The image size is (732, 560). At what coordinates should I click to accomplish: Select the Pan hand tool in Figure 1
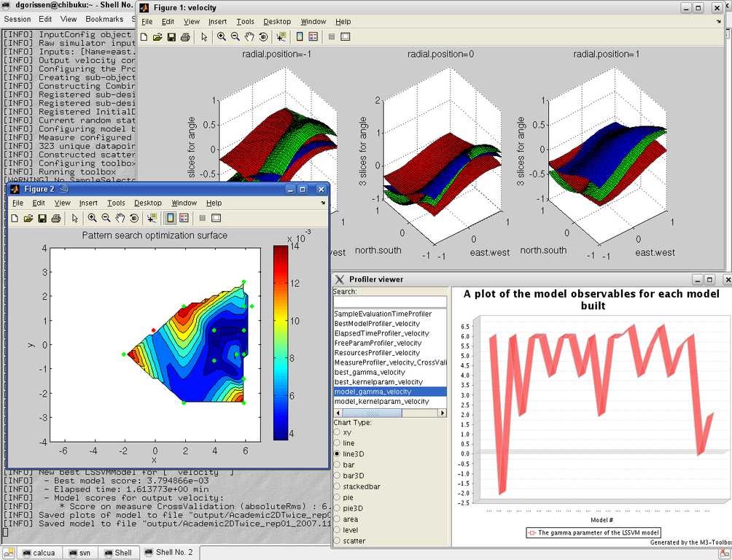[249, 36]
